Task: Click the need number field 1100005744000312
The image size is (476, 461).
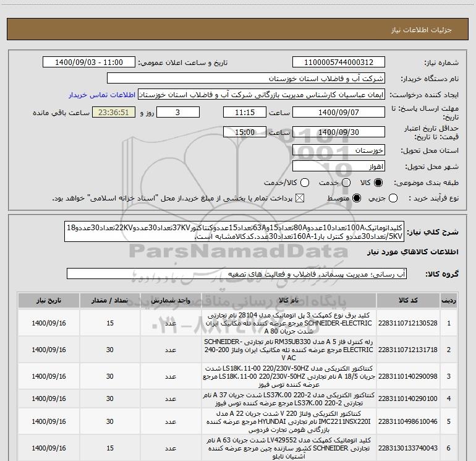Action: pos(339,62)
